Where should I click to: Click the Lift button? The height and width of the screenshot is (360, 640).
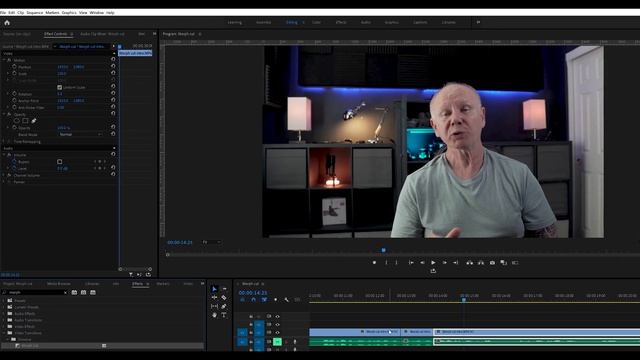(470, 263)
